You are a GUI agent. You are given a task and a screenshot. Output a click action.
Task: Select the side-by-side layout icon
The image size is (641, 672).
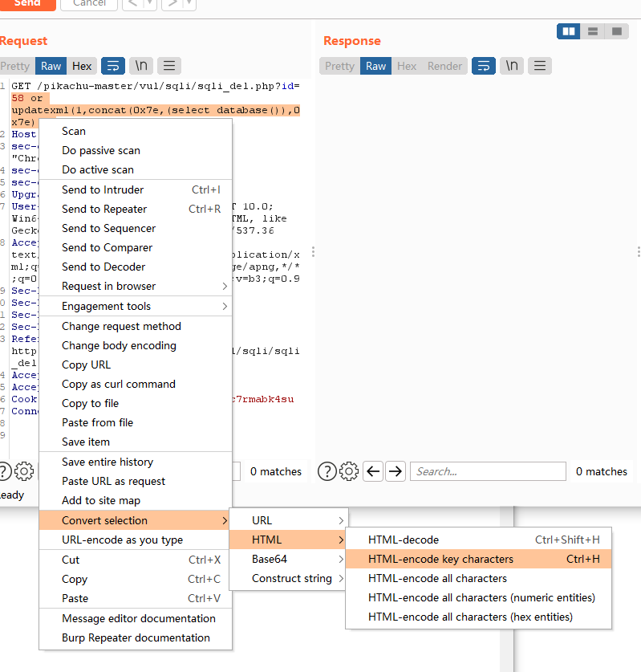569,31
